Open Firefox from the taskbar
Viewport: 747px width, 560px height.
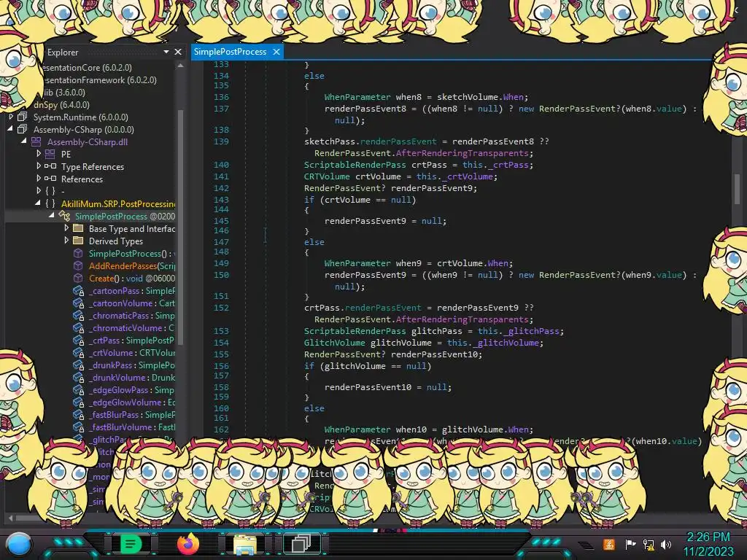click(x=187, y=543)
